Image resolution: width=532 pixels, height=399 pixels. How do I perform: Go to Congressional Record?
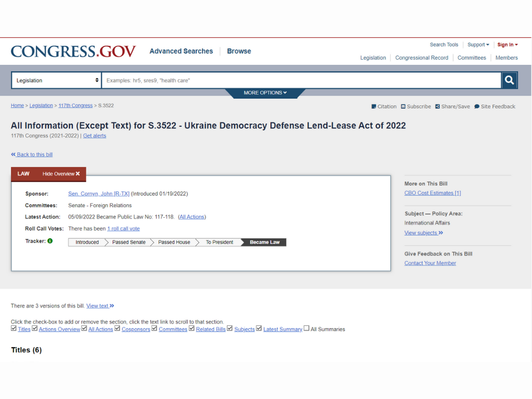click(x=422, y=58)
